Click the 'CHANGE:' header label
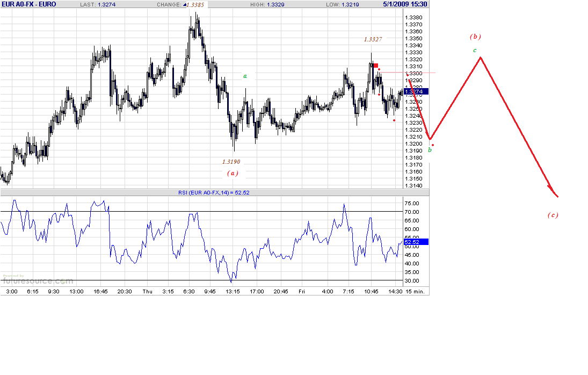Viewport: 588px width, 375px height. (169, 4)
